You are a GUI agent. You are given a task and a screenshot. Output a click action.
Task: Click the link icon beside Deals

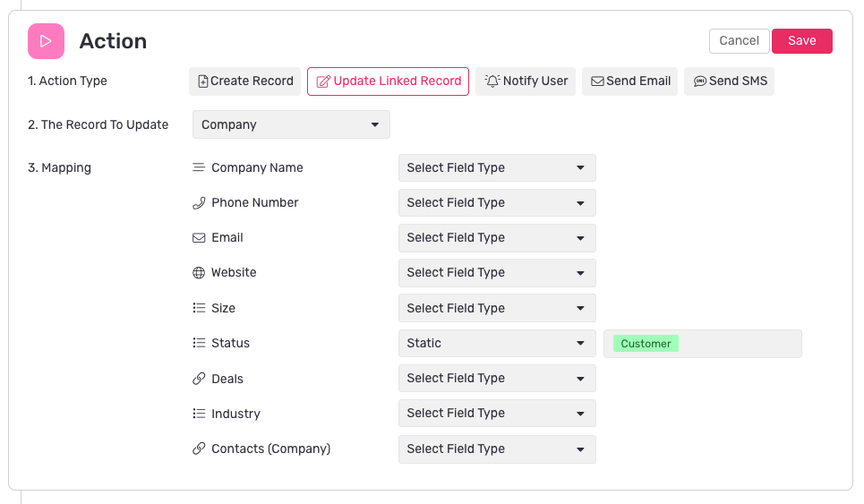(x=199, y=379)
